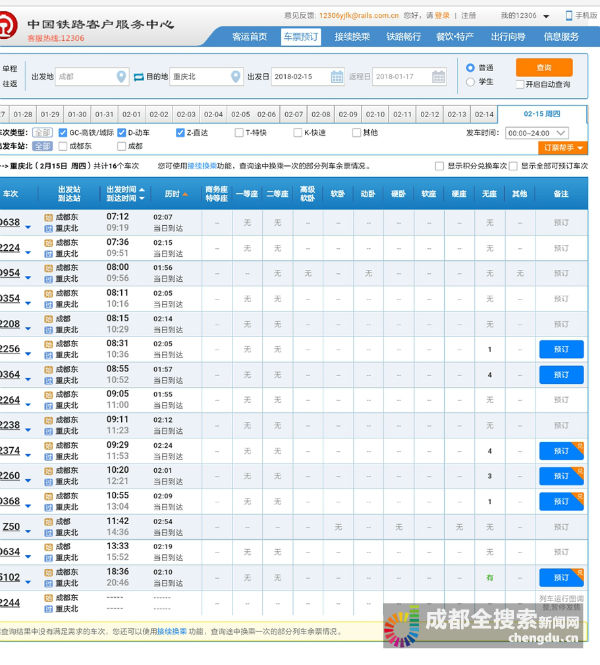The width and height of the screenshot is (600, 665).
Task: Click the 12306 railway logo
Action: [x=11, y=29]
